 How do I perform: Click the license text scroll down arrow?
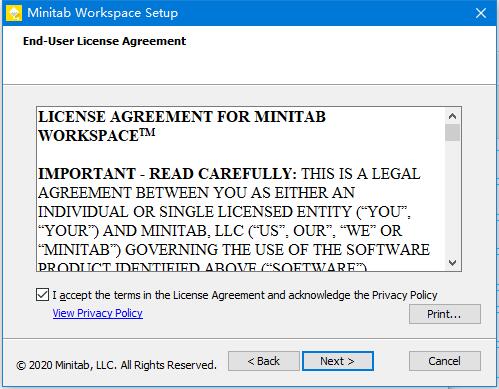pos(452,263)
